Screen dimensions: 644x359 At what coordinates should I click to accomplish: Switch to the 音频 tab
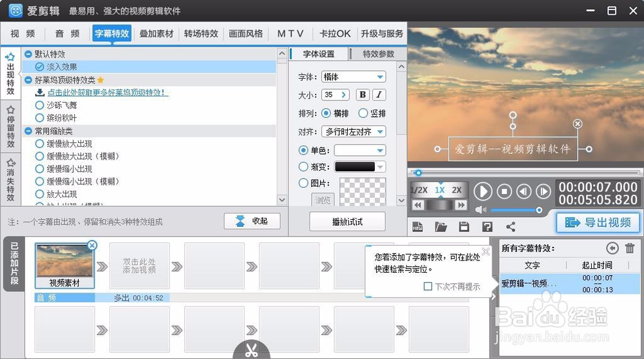[68, 34]
